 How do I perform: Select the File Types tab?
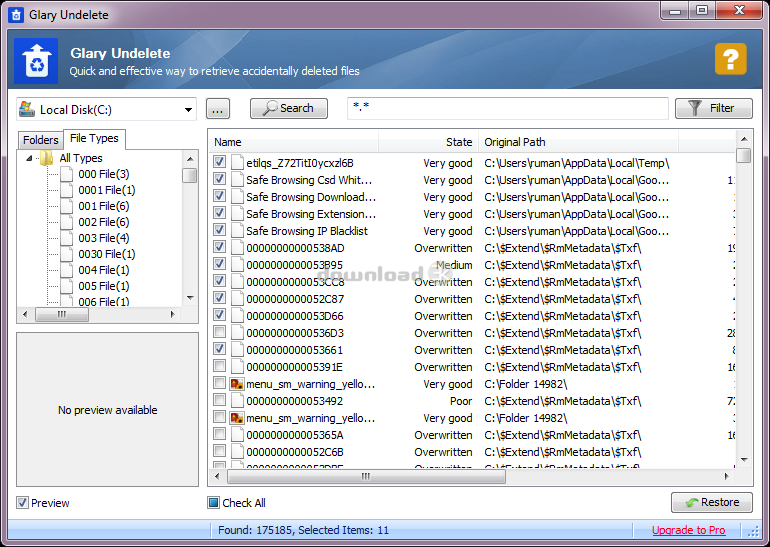94,138
